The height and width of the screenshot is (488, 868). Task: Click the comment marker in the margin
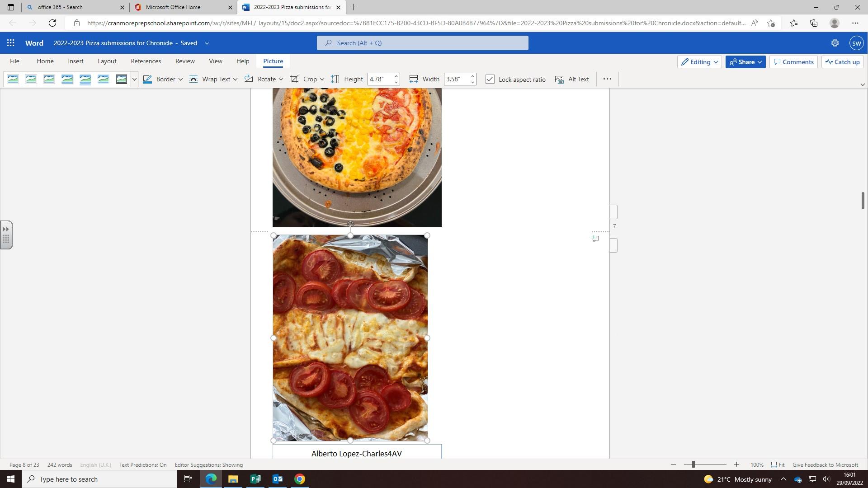(596, 239)
